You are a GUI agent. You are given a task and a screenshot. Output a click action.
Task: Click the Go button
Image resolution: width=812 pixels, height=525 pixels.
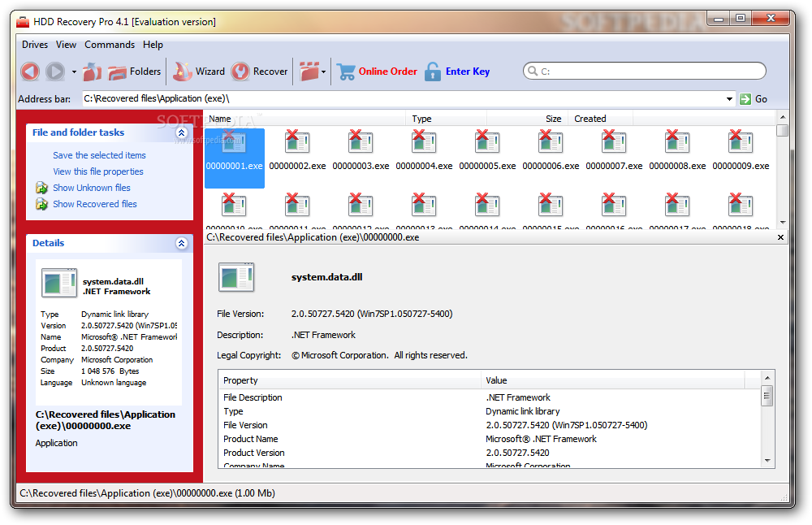pos(754,98)
